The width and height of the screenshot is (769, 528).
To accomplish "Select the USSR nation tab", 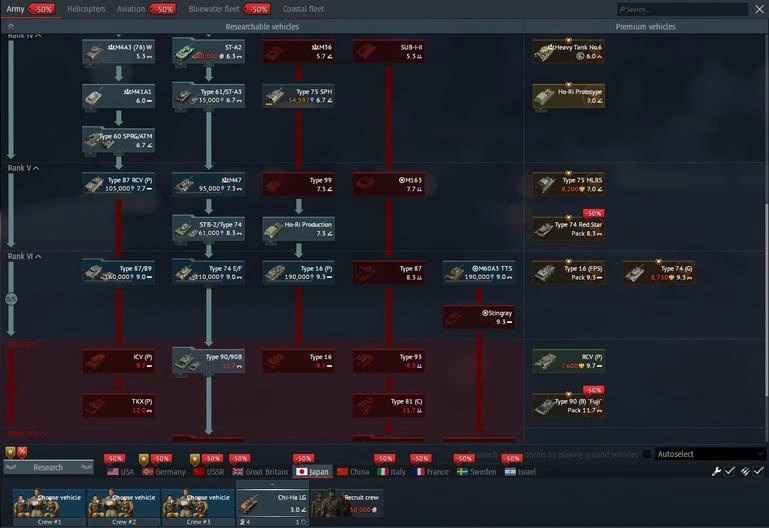I will tap(209, 472).
